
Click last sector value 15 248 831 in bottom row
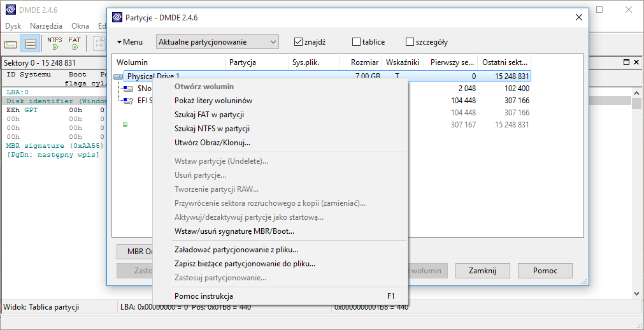(x=512, y=124)
